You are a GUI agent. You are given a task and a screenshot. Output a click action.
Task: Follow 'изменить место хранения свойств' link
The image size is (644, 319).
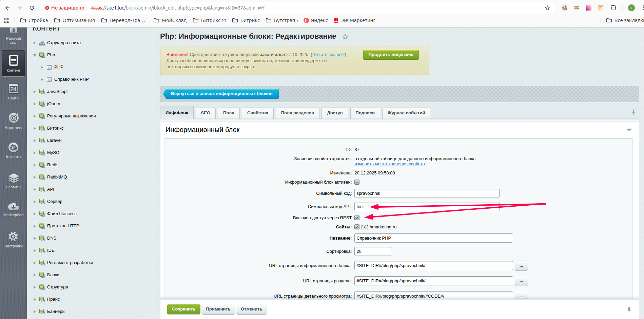pyautogui.click(x=389, y=164)
